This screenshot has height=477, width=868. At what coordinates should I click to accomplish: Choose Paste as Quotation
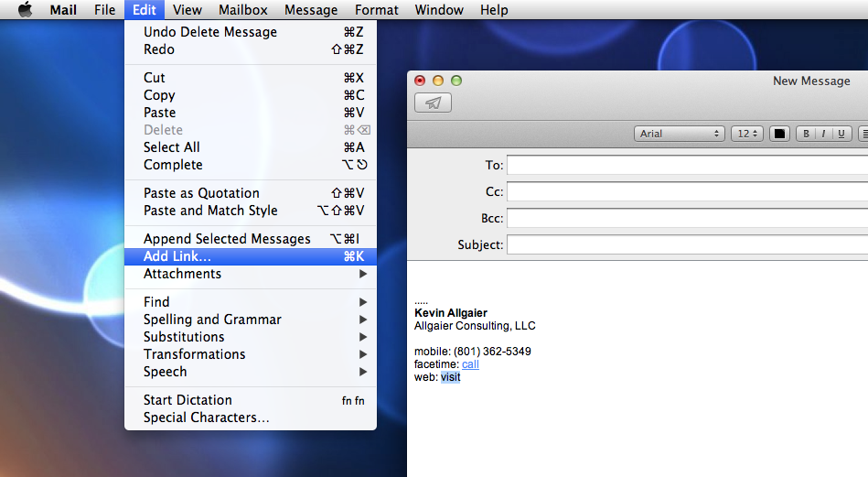coord(251,193)
